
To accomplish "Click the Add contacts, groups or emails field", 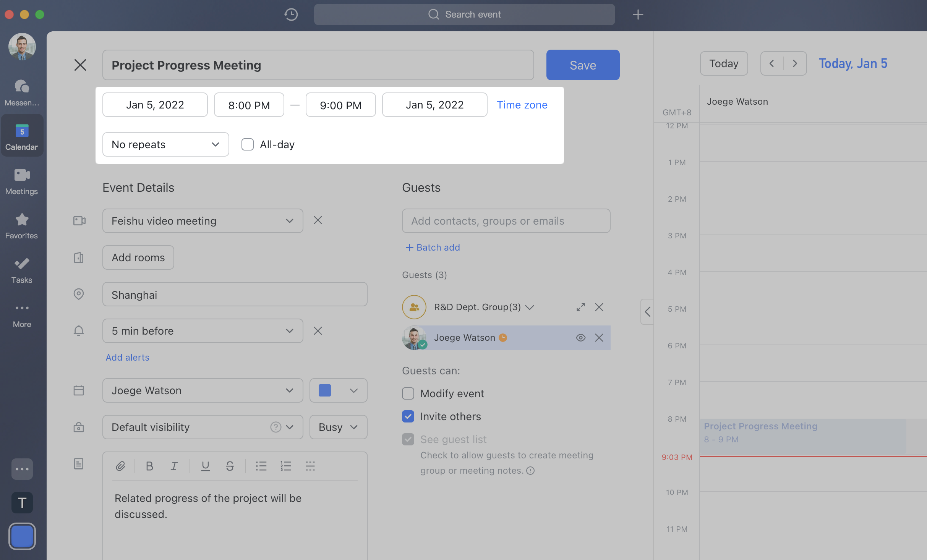I will point(506,221).
